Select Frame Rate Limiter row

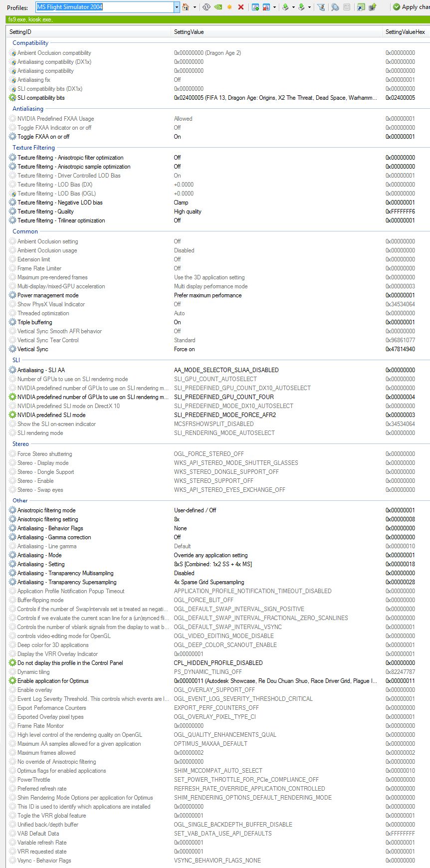coord(218,268)
